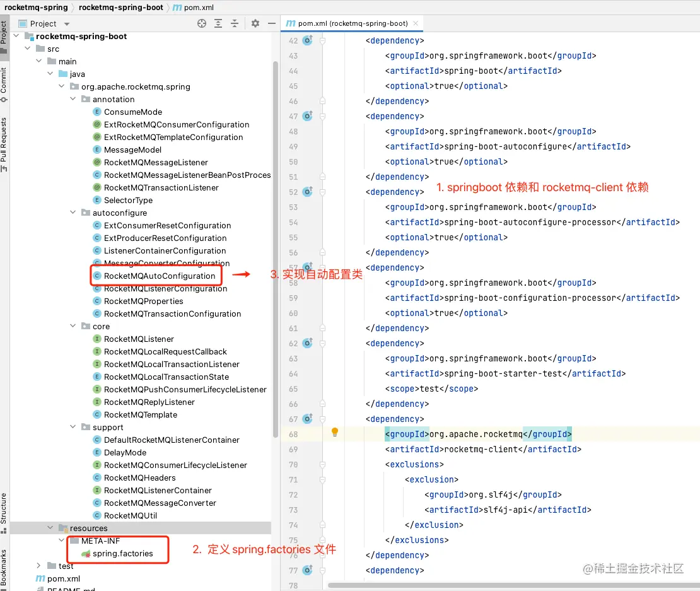
Task: Click rocketmq-spring-boot breadcrumb
Action: coord(120,7)
